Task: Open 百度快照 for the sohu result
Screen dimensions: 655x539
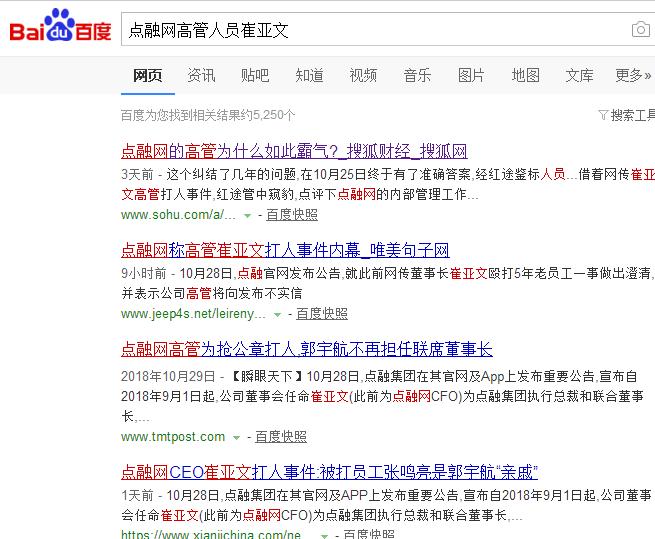Action: 292,215
